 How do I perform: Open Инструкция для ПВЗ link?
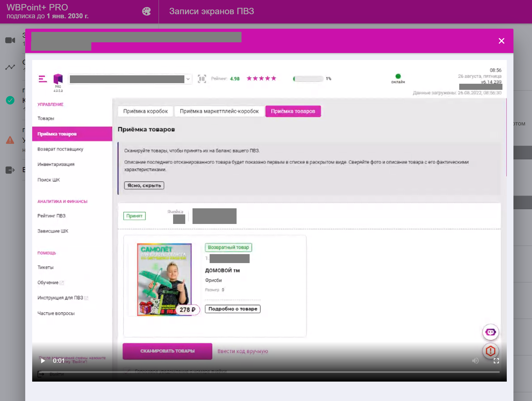[x=63, y=298]
